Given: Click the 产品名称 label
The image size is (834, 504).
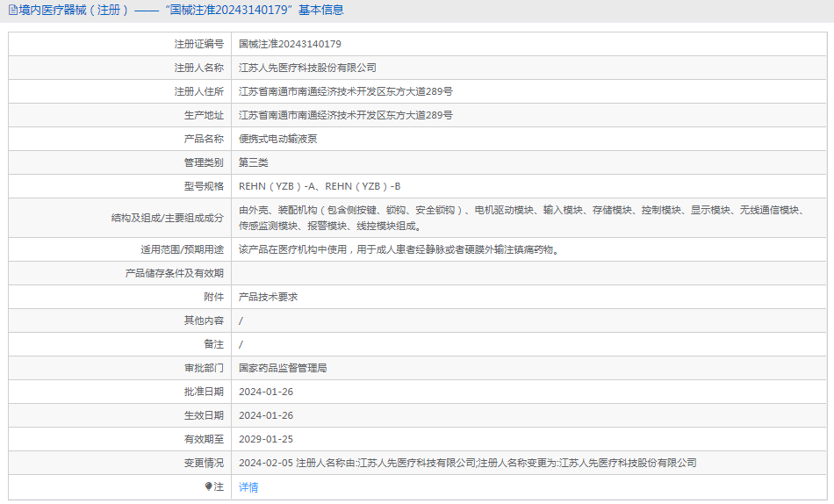Looking at the screenshot, I should 205,139.
